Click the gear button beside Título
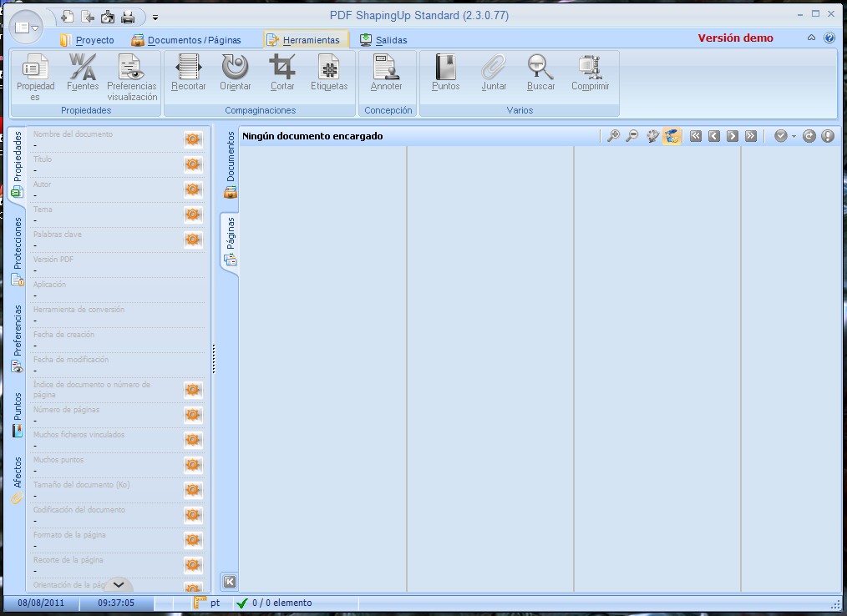Screen dimensions: 847x616 193,164
